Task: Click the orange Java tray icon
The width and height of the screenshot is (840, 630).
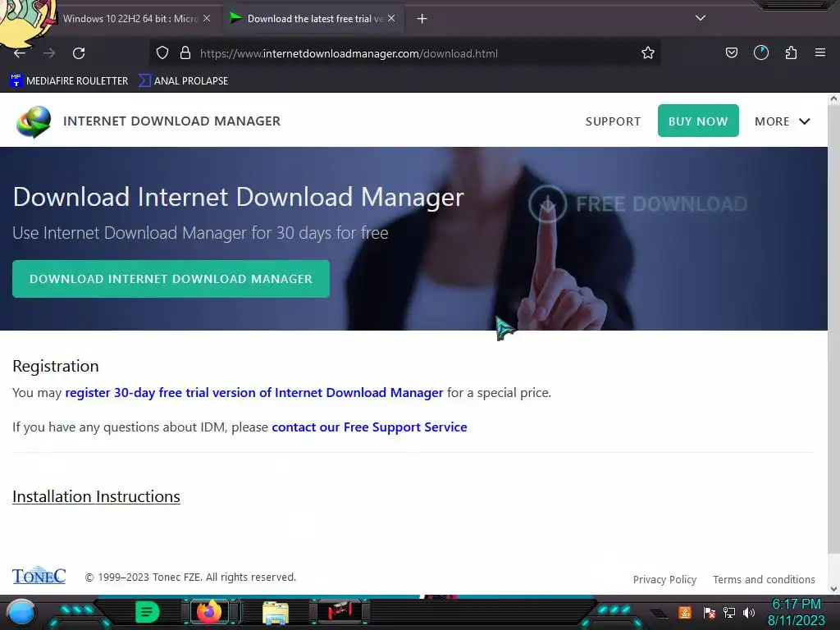Action: (685, 612)
